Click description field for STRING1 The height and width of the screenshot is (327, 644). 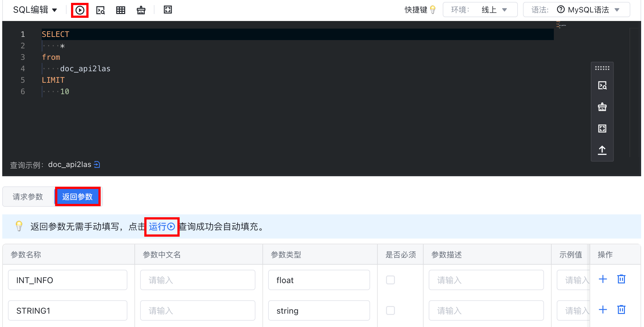click(486, 310)
